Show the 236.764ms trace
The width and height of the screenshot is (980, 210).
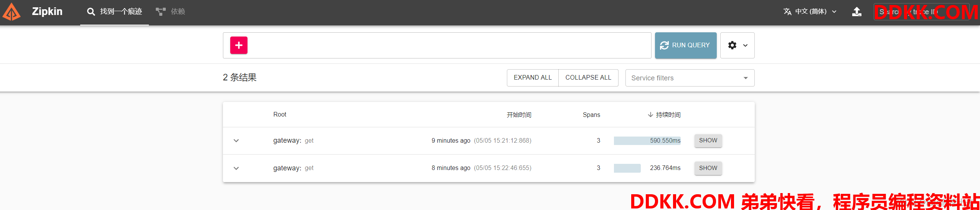coord(708,168)
